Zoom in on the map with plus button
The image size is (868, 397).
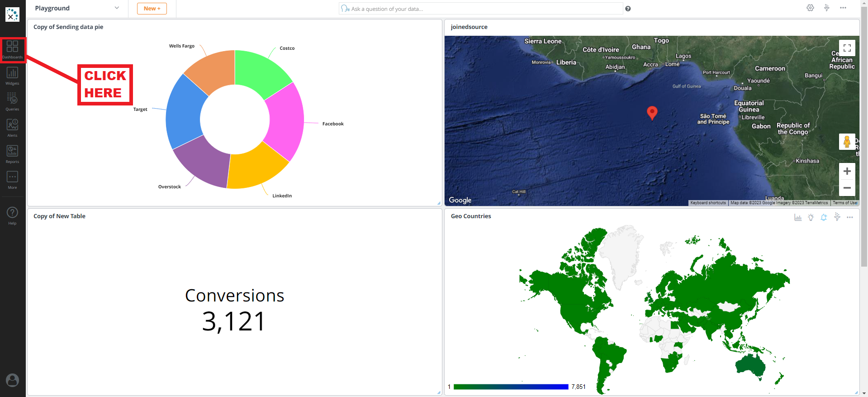pyautogui.click(x=847, y=172)
